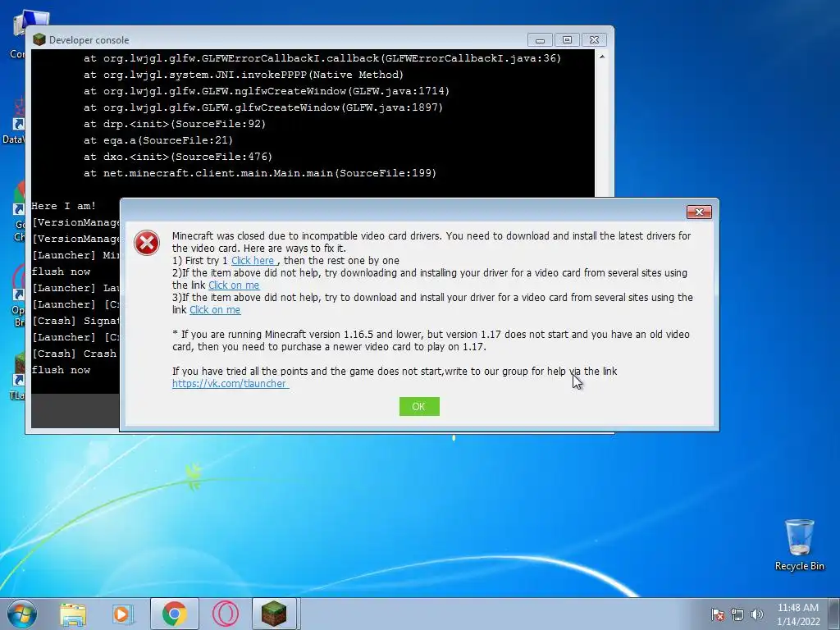This screenshot has height=630, width=840.
Task: Click the 'GLFWErrorCallbackI.callback' console line
Action: pos(322,58)
